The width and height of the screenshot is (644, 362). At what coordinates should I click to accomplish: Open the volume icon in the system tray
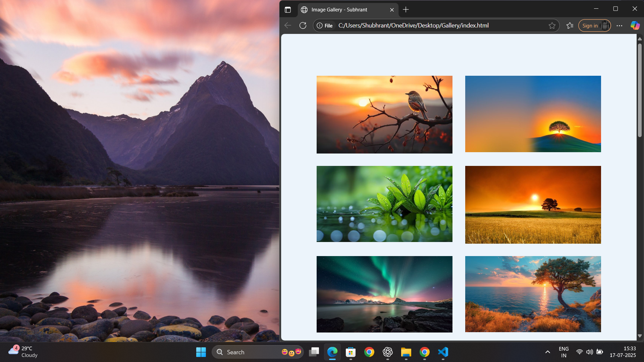(589, 352)
